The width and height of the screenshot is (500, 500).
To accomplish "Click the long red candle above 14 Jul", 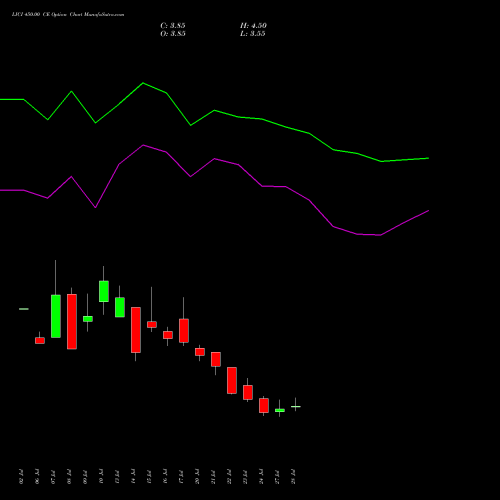I will [x=136, y=330].
